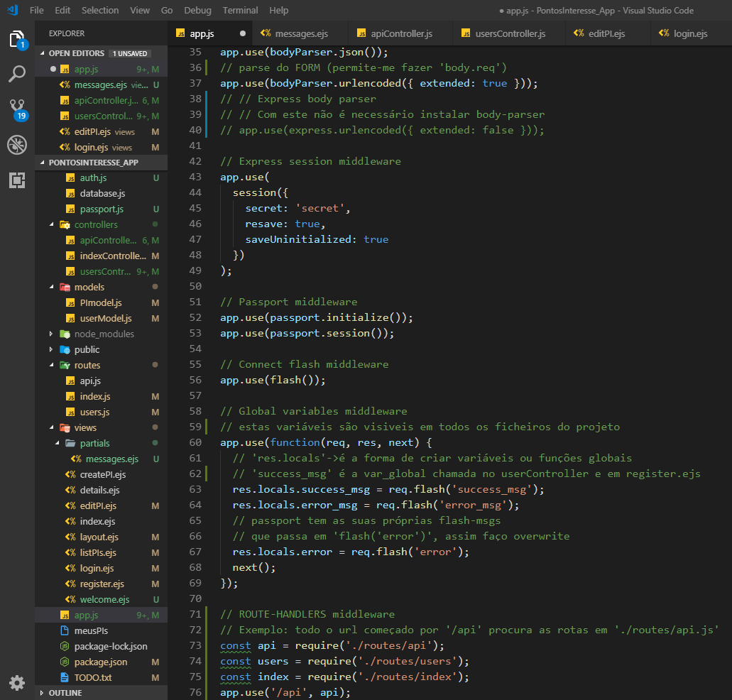Click the globe icon in the activity bar
The height and width of the screenshot is (700, 732).
click(17, 145)
